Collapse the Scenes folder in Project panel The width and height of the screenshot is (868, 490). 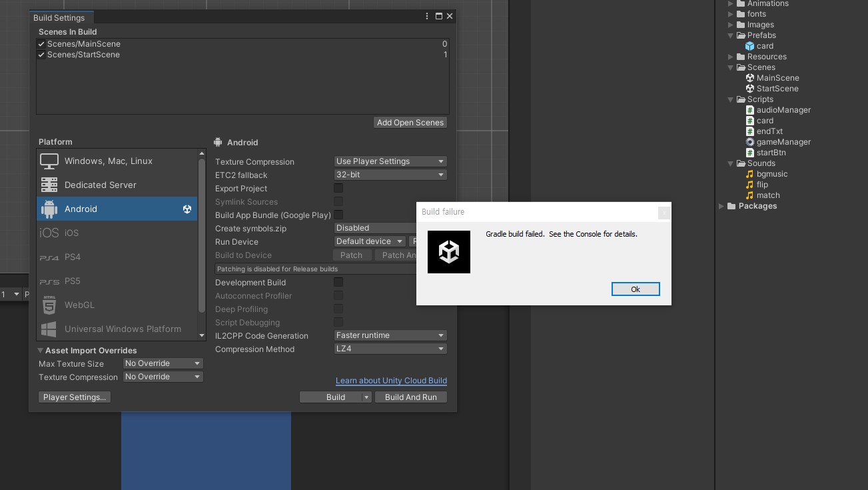point(731,67)
